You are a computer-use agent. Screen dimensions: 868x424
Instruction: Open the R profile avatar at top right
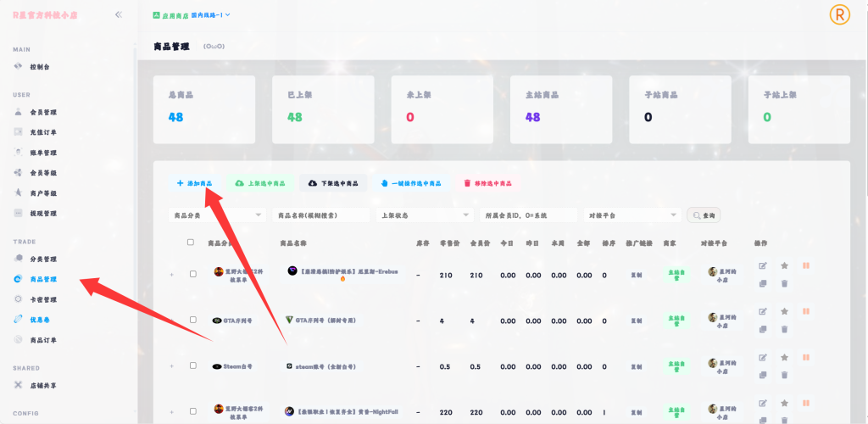tap(839, 15)
